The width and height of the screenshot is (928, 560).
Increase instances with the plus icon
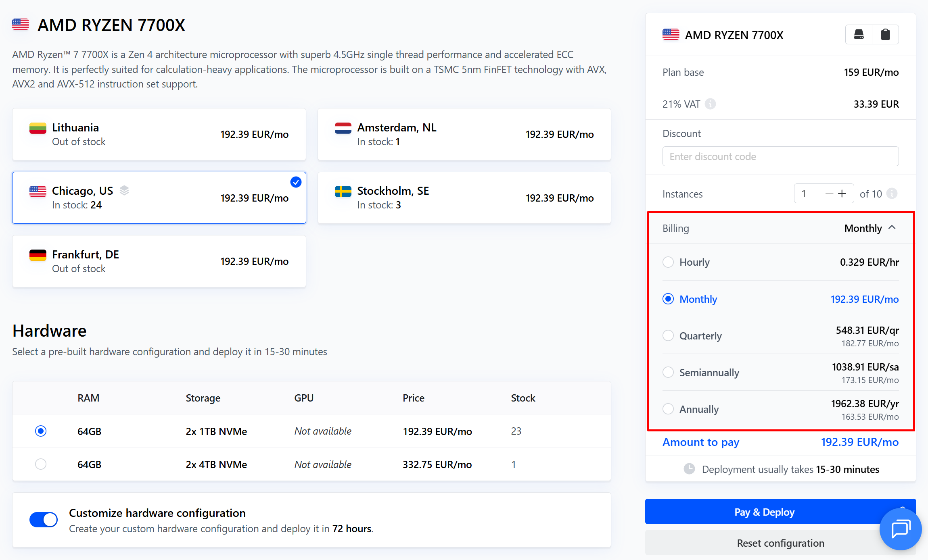tap(842, 194)
